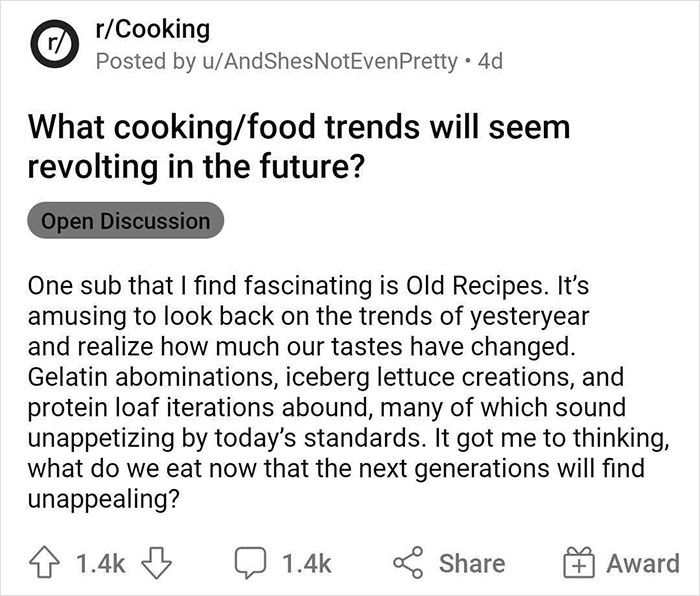Viewport: 700px width, 596px height.
Task: Visit the r/Cooking subreddit name
Action: [x=152, y=29]
